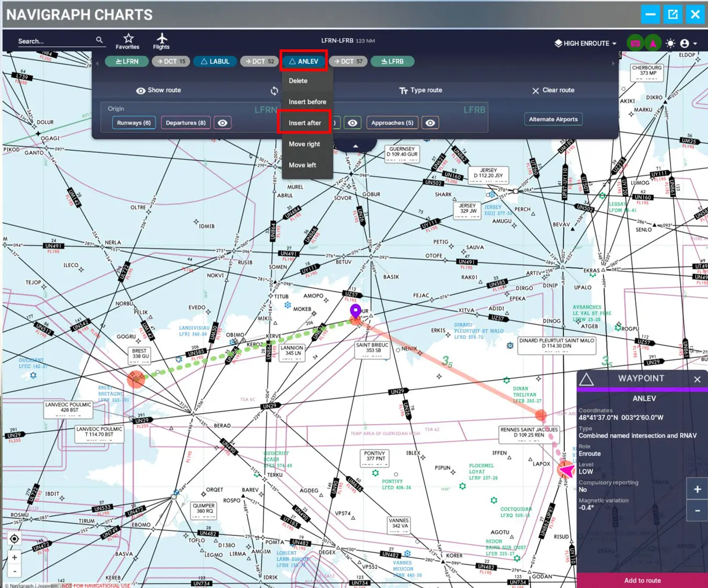
Task: Open Runways (6) selector
Action: [x=134, y=123]
